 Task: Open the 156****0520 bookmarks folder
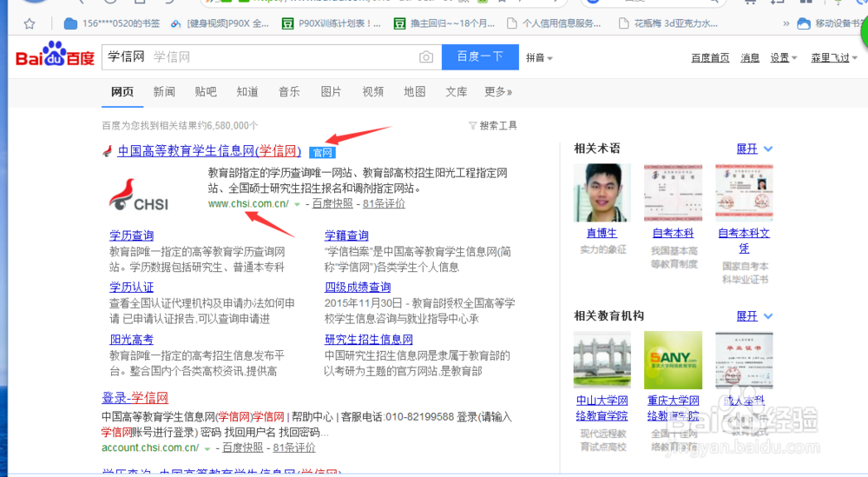[112, 23]
